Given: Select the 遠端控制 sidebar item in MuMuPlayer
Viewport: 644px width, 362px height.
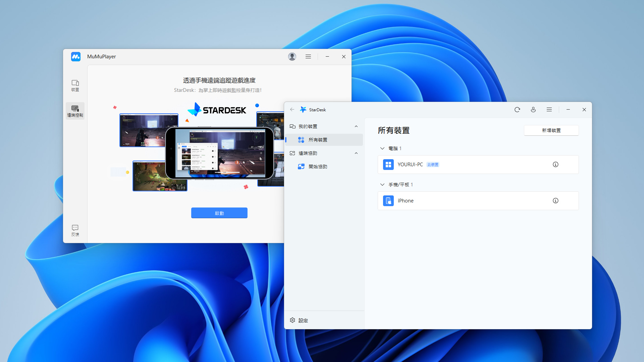Looking at the screenshot, I should 75,111.
